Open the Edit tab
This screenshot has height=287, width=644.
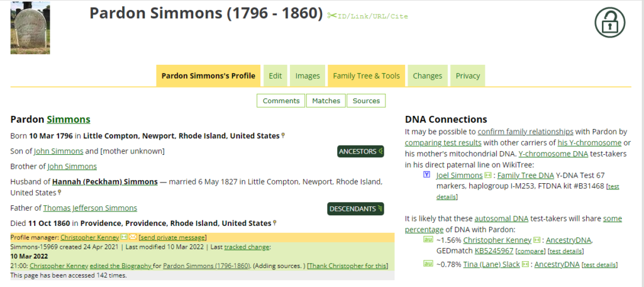(x=275, y=76)
